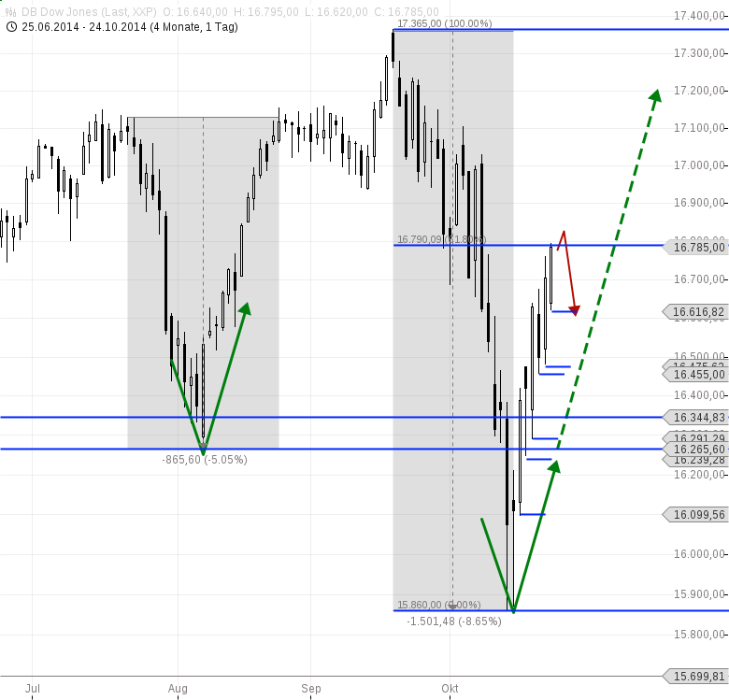This screenshot has width=729, height=700.
Task: Click the green arrowhead at the 16.265,60 line
Action: click(x=554, y=466)
